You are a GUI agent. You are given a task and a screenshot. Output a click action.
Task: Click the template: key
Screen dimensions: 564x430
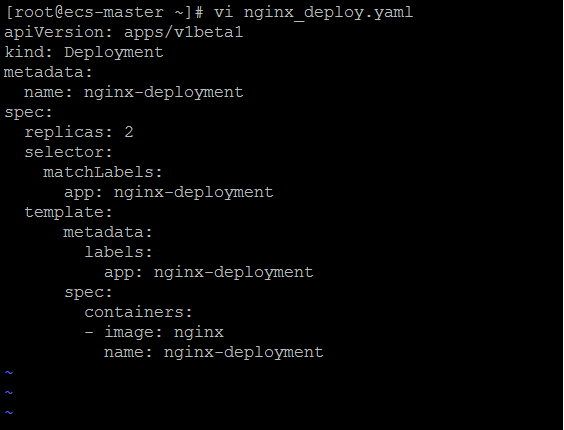(x=69, y=212)
